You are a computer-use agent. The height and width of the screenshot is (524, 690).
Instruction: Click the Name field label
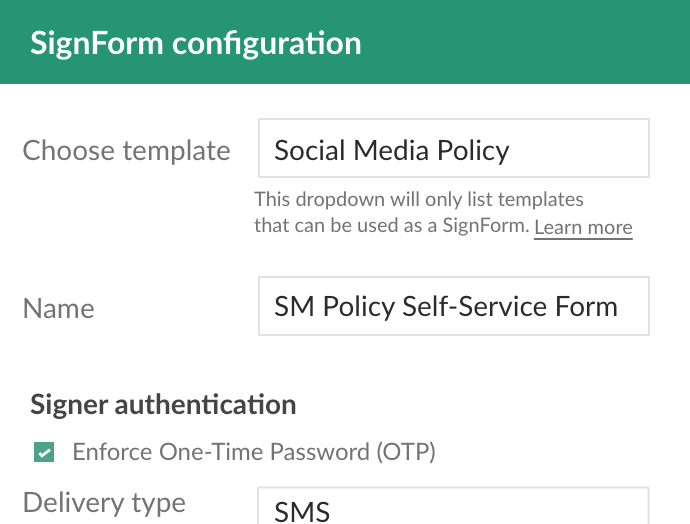click(58, 308)
